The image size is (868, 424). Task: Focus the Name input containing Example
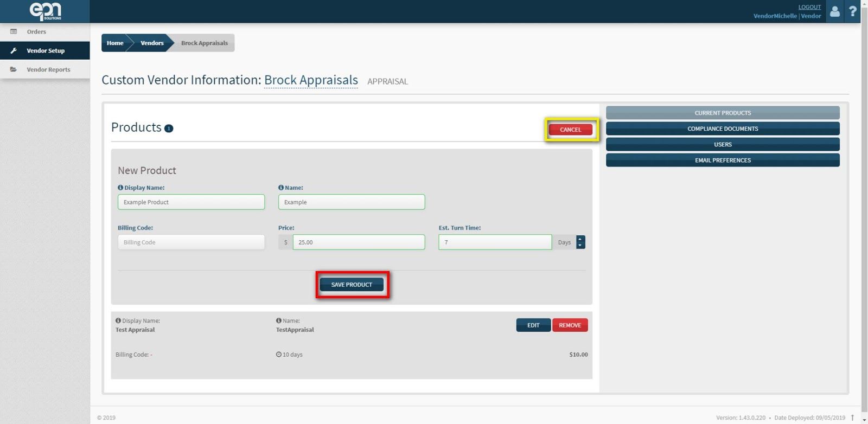pos(352,202)
